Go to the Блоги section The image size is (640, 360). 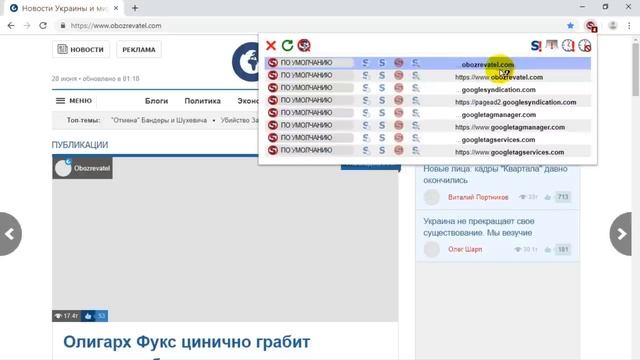tap(156, 101)
